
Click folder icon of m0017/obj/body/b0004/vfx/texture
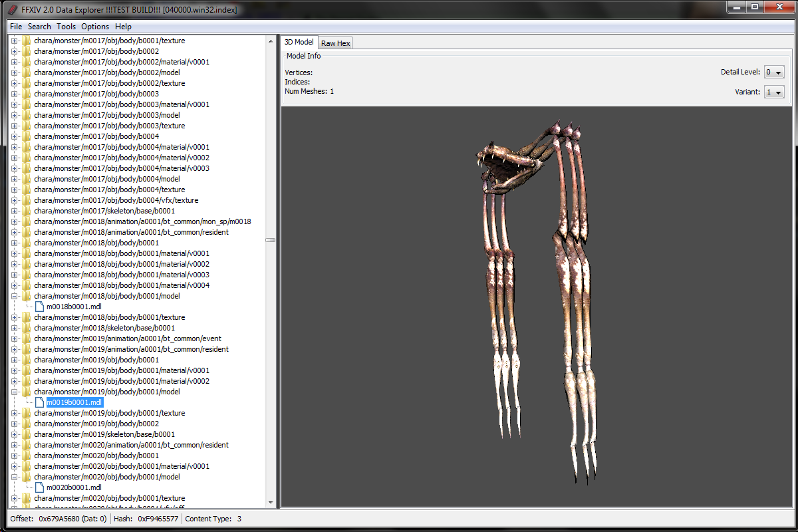click(27, 200)
